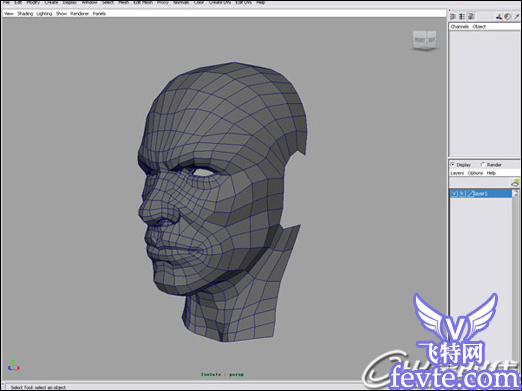Click the Front face of the ViewCube
The image size is (522, 391).
pos(419,40)
